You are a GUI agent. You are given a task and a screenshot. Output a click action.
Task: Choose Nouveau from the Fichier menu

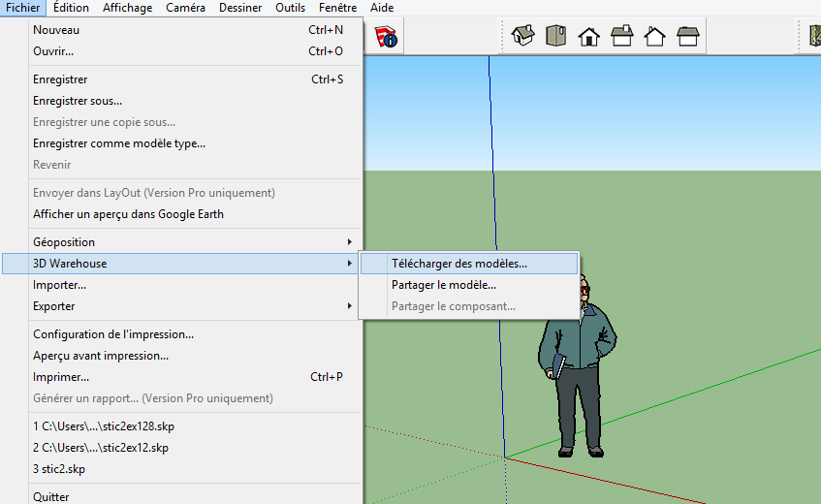(182, 30)
